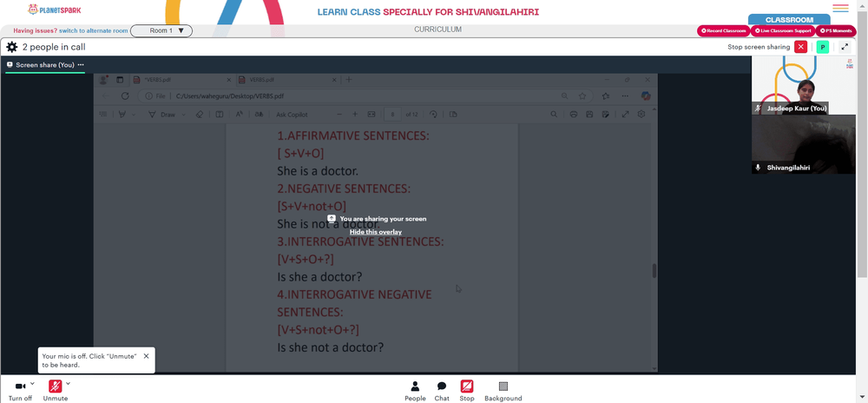Open browser Settings and more ellipsis
This screenshot has width=868, height=403.
click(x=625, y=96)
